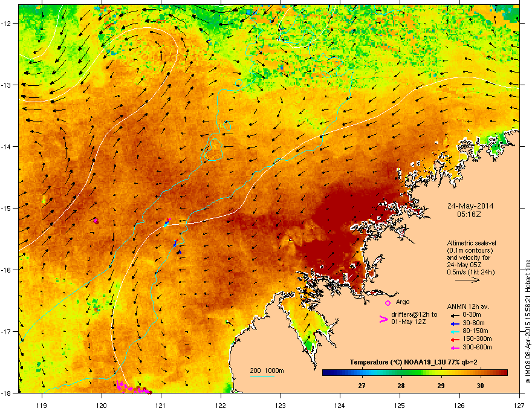Click longitude axis label 124
The height and width of the screenshot is (411, 532).
[x=340, y=405]
